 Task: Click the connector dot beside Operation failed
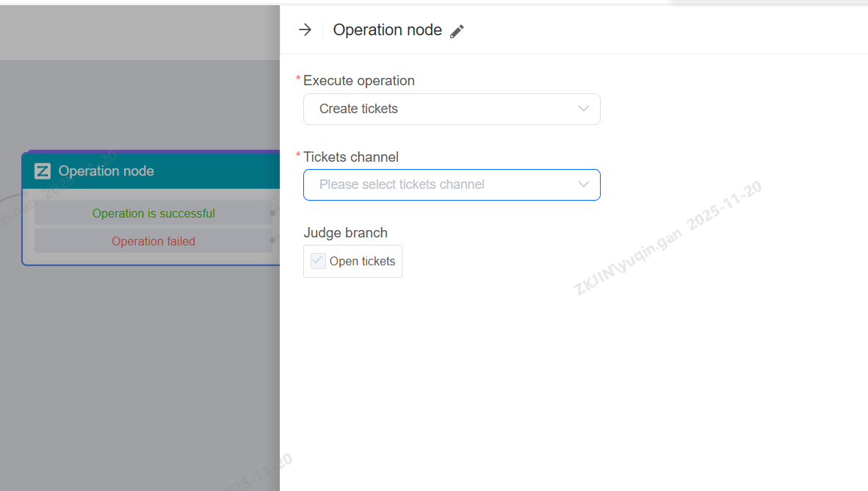(x=272, y=240)
